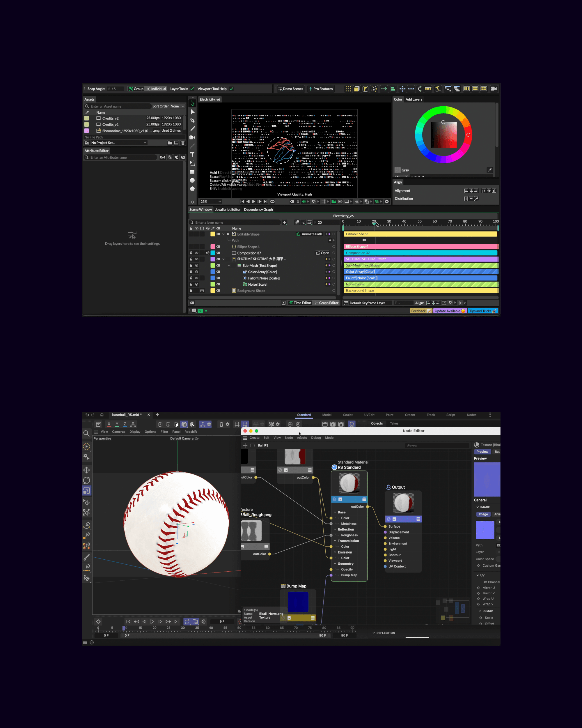Choose the Ellipse shape tool
Screen dimensions: 582x728
[x=192, y=180]
